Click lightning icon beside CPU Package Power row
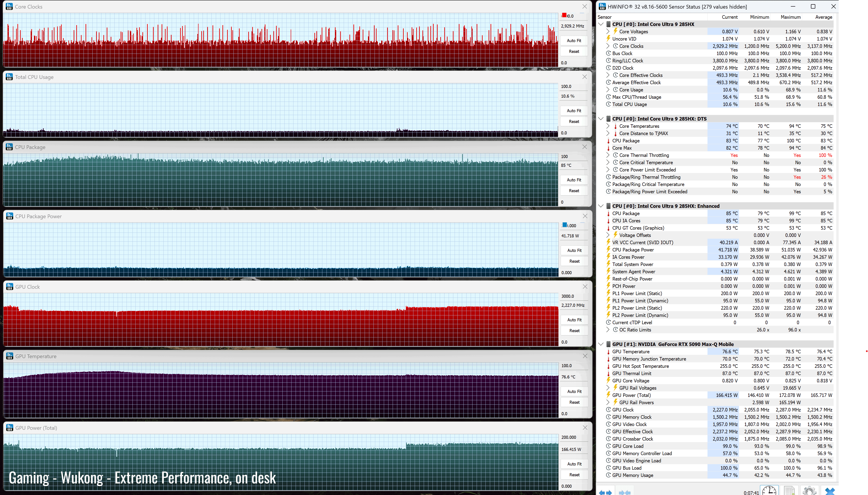This screenshot has height=495, width=868. click(608, 249)
